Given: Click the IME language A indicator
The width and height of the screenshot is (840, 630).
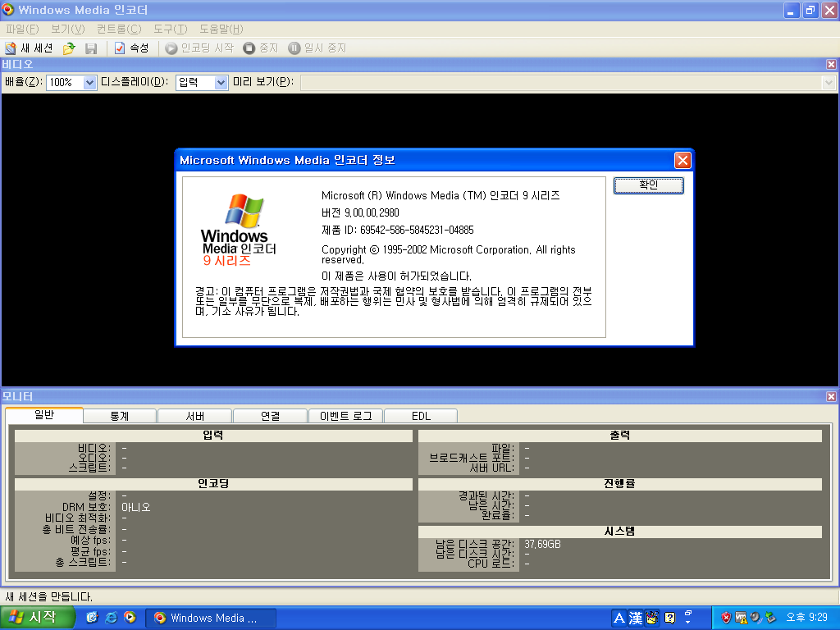Looking at the screenshot, I should point(619,619).
